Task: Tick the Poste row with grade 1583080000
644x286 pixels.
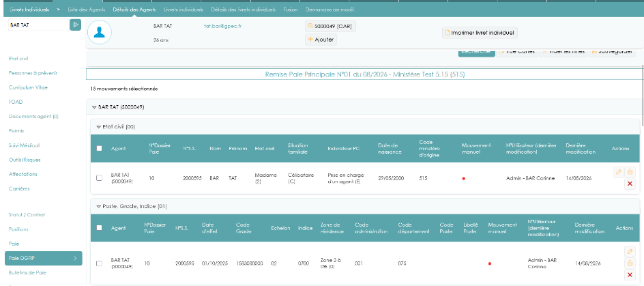Action: [99, 263]
